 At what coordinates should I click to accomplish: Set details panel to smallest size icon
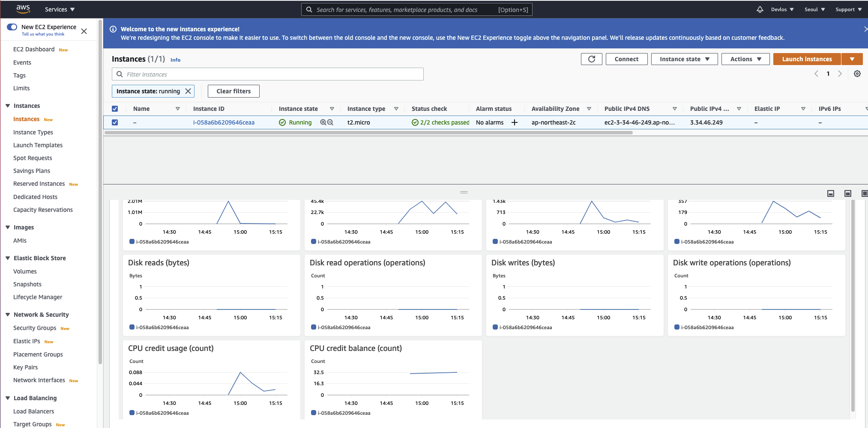click(x=831, y=193)
